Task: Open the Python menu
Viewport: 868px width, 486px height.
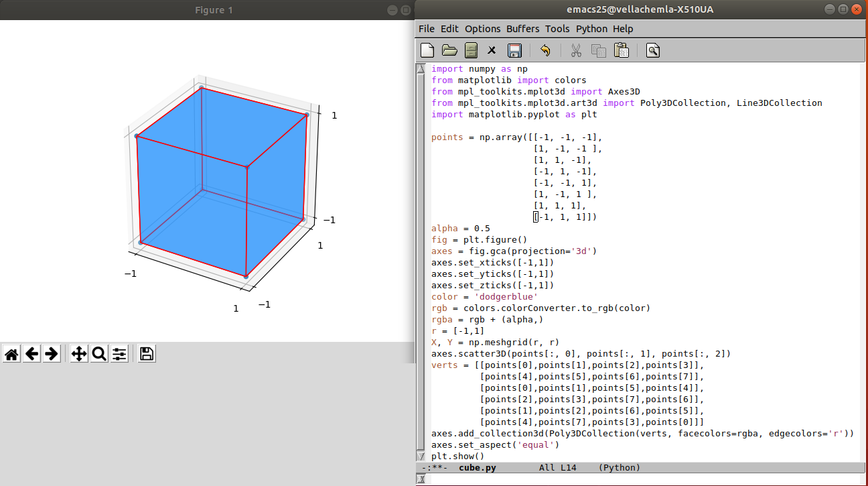Action: (x=591, y=29)
